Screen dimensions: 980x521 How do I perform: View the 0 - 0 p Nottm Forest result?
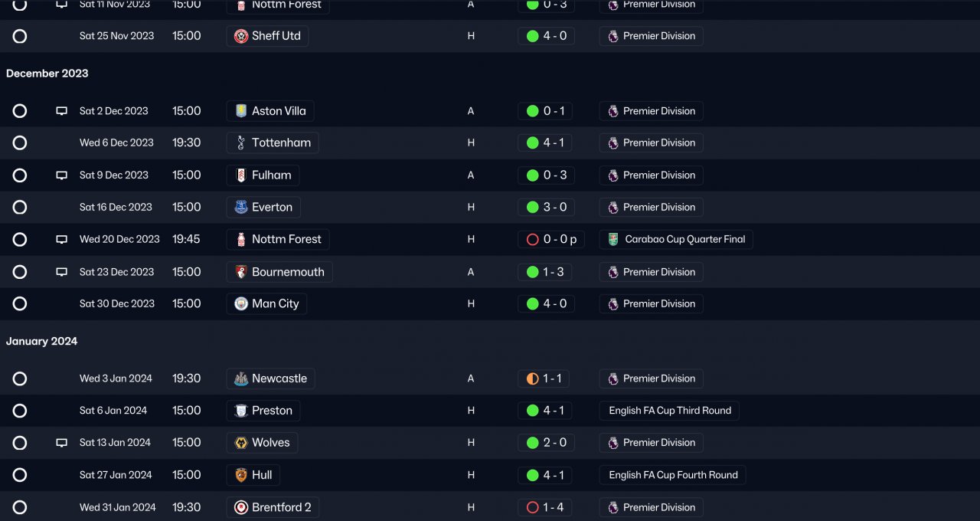(x=559, y=239)
